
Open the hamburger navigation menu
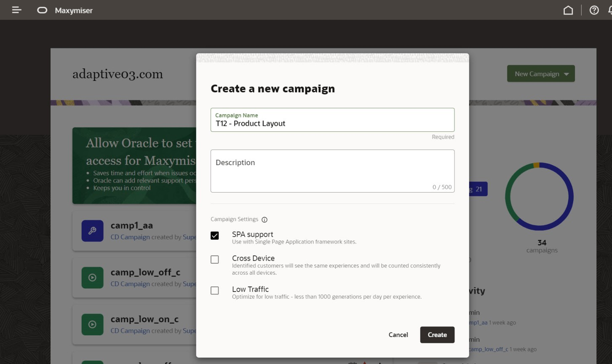point(16,10)
